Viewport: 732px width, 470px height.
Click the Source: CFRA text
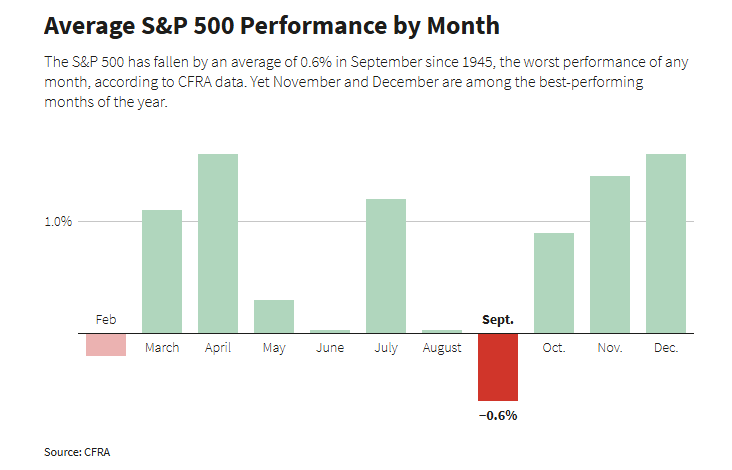pyautogui.click(x=77, y=452)
